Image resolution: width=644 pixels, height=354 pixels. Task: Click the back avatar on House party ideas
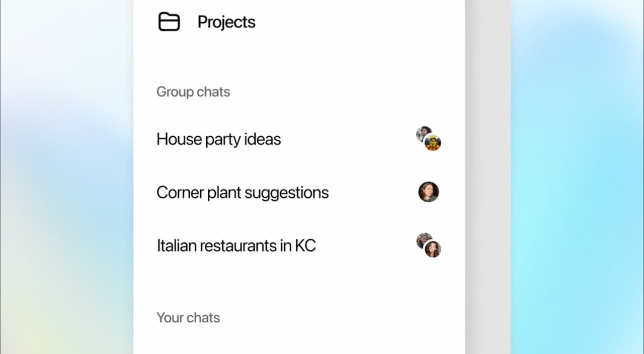(423, 133)
